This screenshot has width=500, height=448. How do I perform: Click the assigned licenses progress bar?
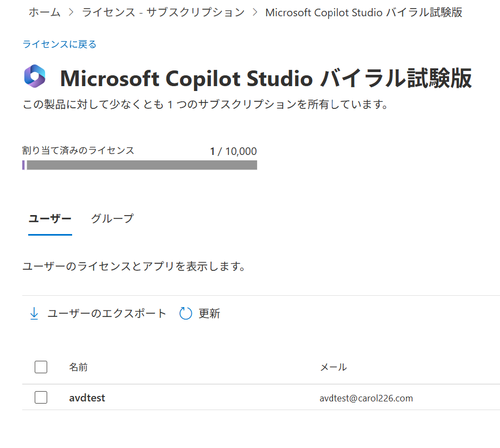140,165
